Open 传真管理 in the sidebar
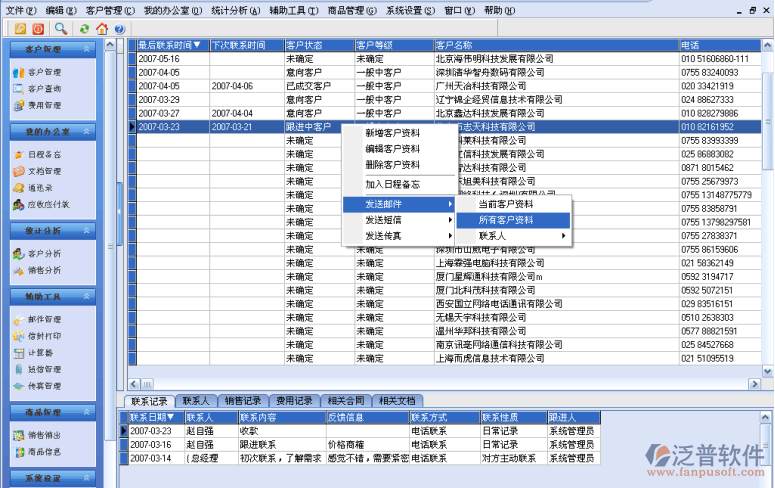Viewport: 775px width, 488px height. click(x=38, y=386)
